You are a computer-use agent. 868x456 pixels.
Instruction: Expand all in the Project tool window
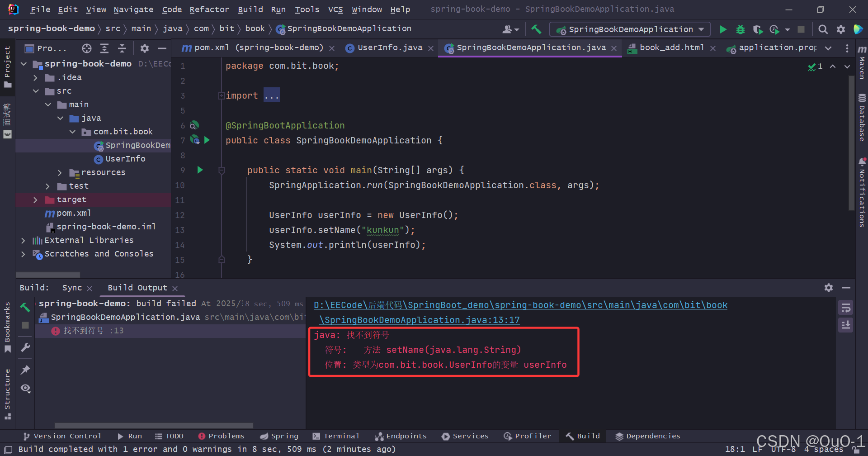(104, 48)
